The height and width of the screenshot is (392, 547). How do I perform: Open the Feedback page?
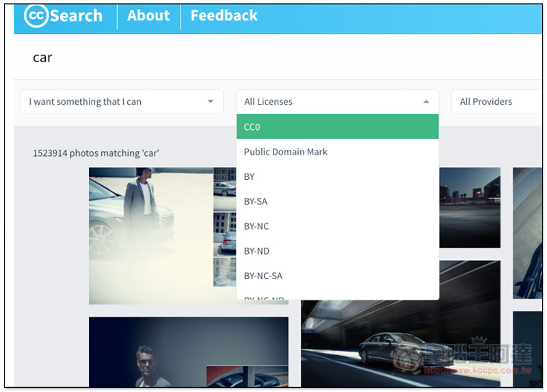[x=224, y=16]
